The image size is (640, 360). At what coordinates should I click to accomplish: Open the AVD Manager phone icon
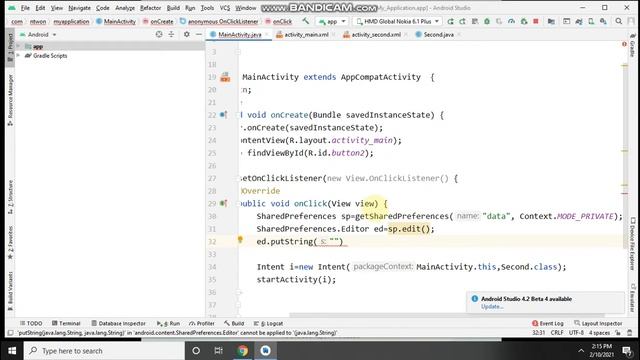[591, 21]
